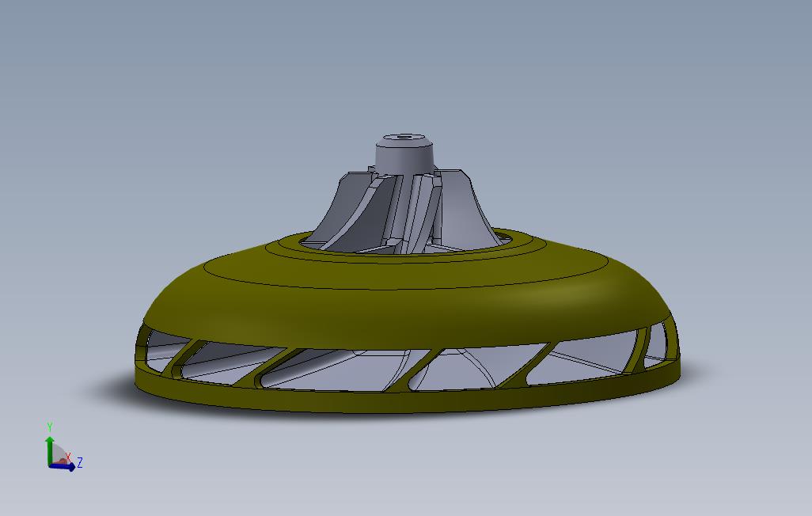Click the blue Z axis arrow of the triad
Screen dimensions: 812x516
click(63, 467)
